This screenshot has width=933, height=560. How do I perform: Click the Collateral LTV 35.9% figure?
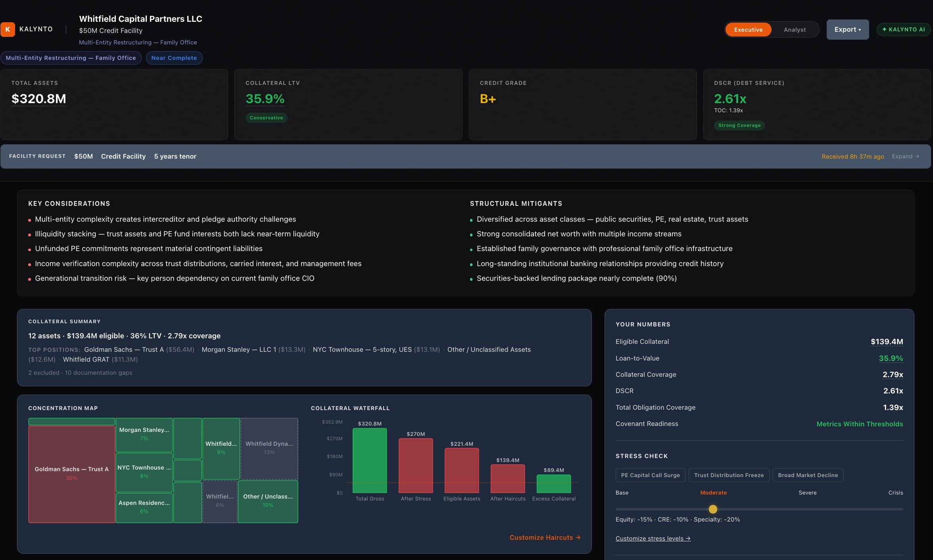point(265,99)
